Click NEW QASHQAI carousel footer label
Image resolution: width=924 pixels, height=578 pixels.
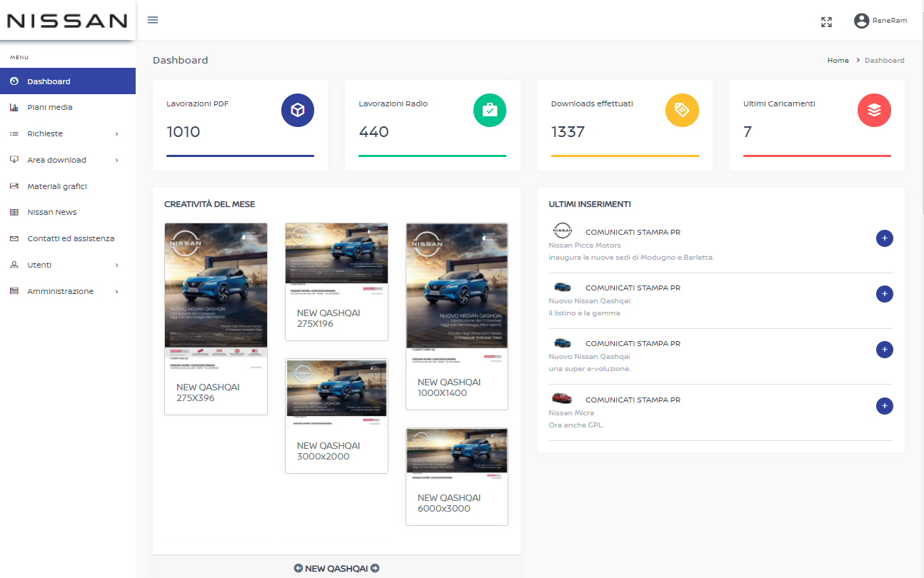click(336, 569)
